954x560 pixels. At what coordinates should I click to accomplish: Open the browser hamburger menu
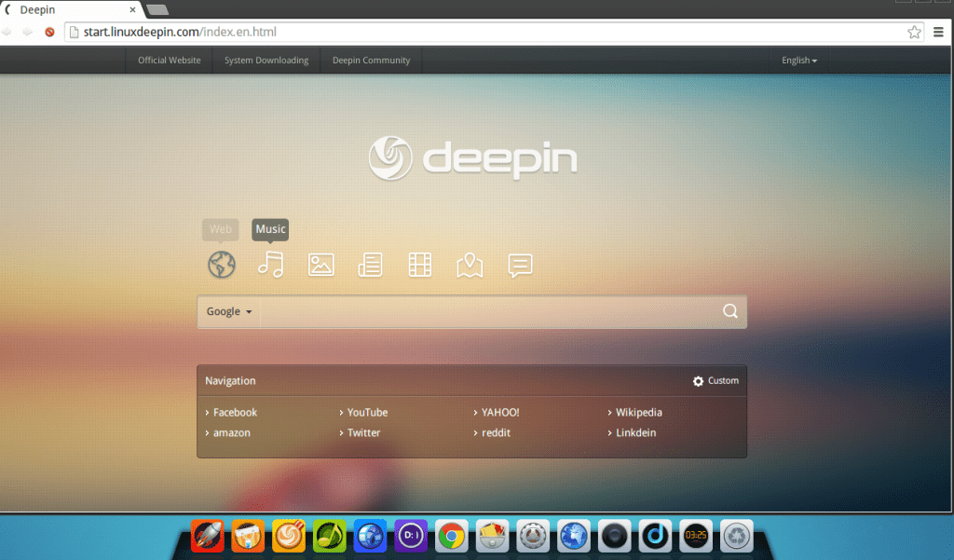[938, 31]
